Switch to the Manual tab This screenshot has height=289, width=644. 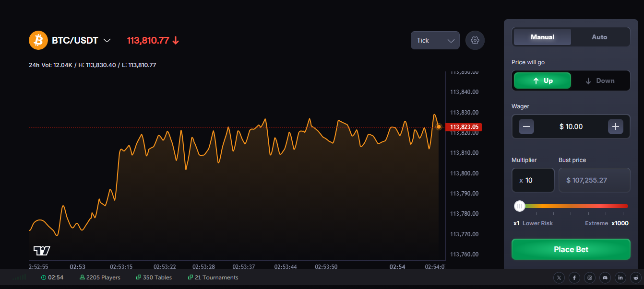coord(542,36)
